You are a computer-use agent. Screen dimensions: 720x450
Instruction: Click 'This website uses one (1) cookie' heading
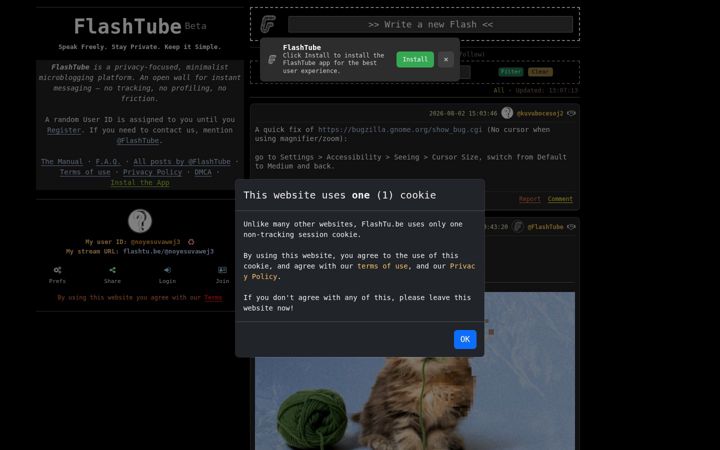340,195
